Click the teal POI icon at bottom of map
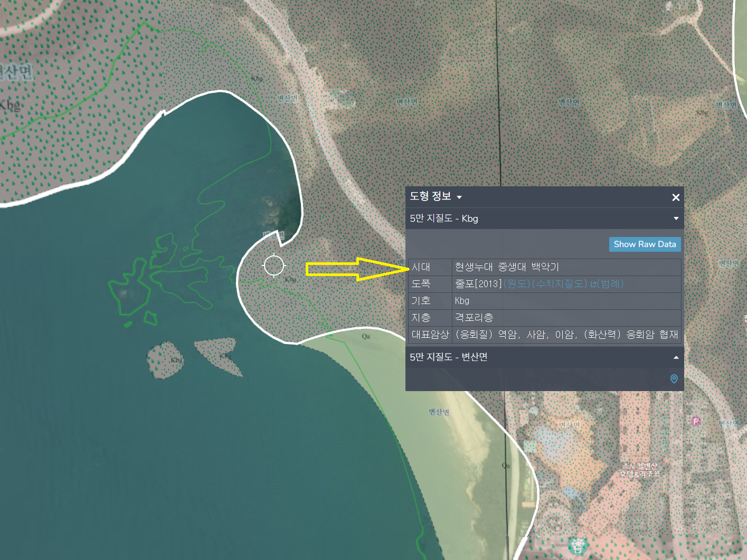Viewport: 747px width, 560px height. click(x=578, y=544)
